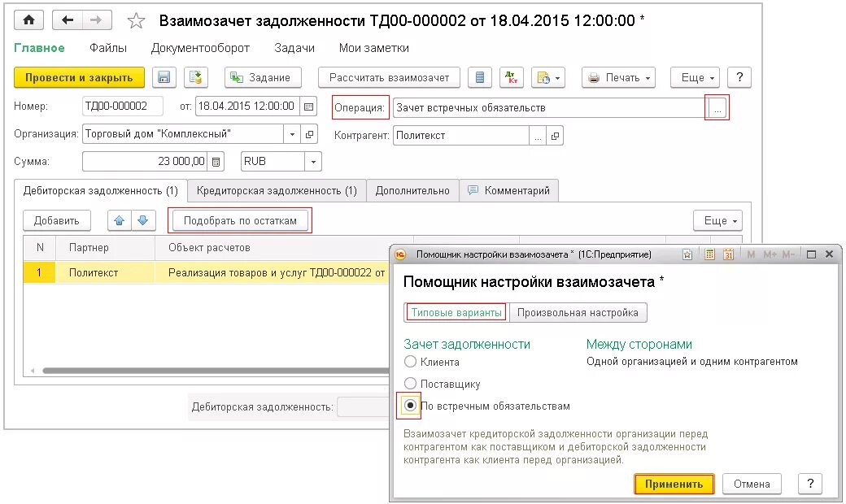Select Поставщику radio option
846x504 pixels.
point(410,383)
